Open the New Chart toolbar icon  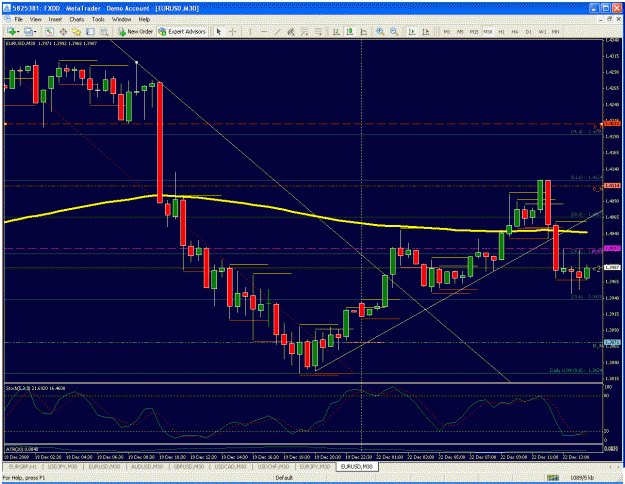11,31
